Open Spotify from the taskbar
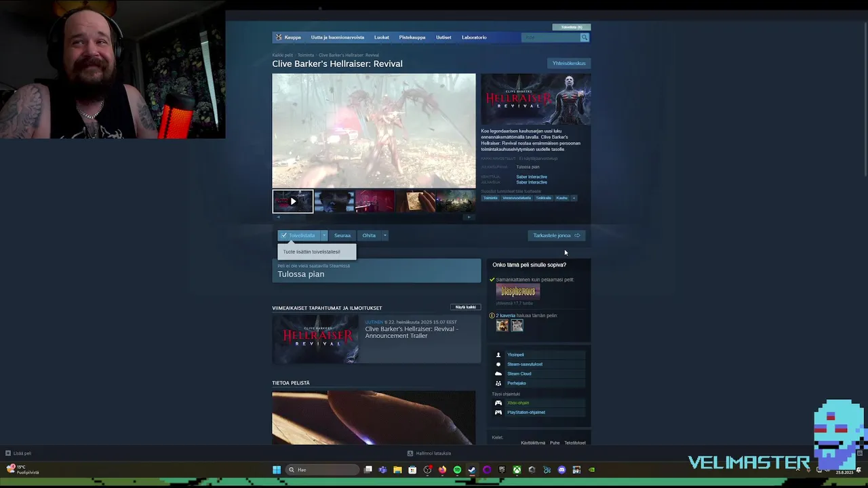This screenshot has width=868, height=488. click(x=457, y=470)
